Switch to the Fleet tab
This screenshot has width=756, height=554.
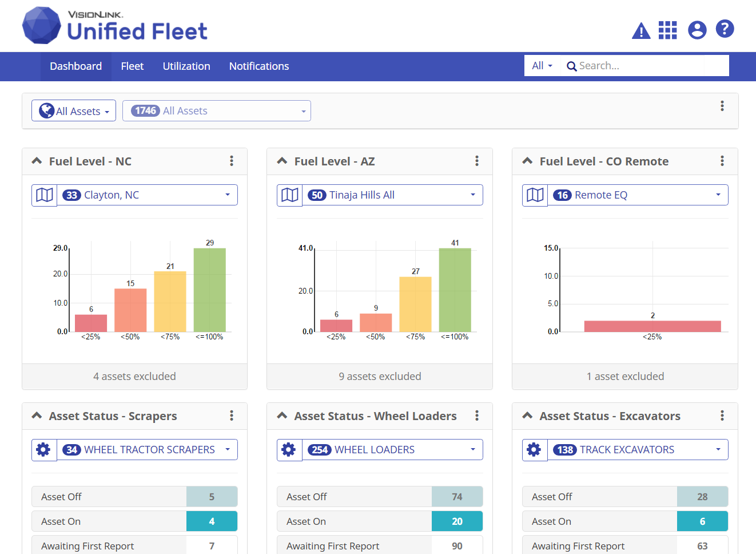coord(132,66)
